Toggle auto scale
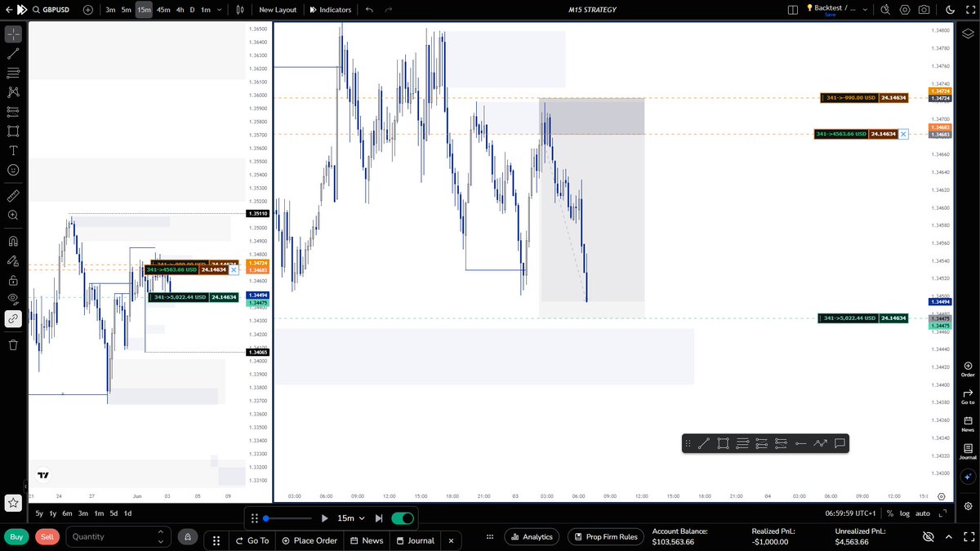 point(923,513)
